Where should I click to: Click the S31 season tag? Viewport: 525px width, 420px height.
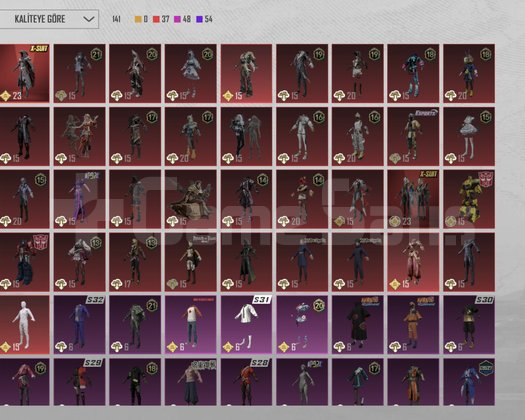[262, 299]
